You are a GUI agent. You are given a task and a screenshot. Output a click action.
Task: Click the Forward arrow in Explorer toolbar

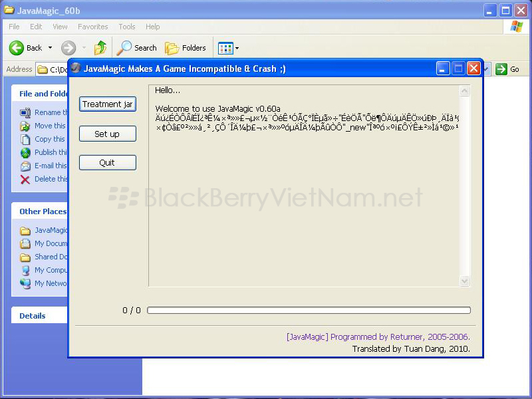pyautogui.click(x=68, y=48)
